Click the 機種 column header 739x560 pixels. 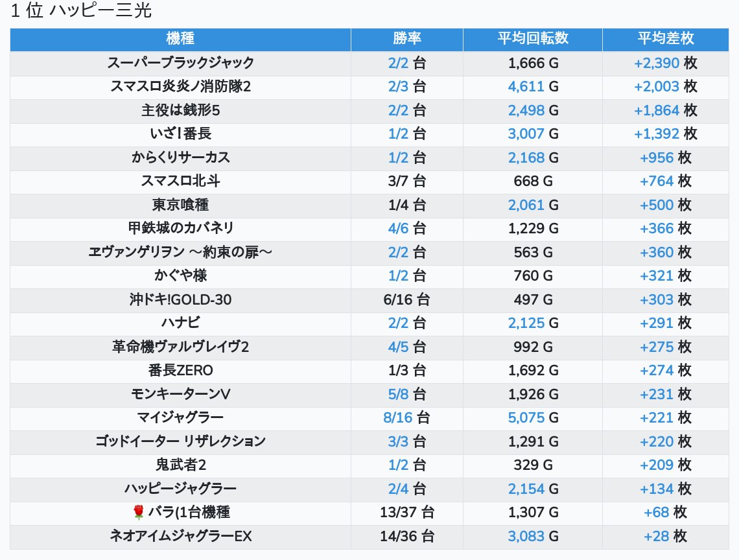[x=180, y=39]
